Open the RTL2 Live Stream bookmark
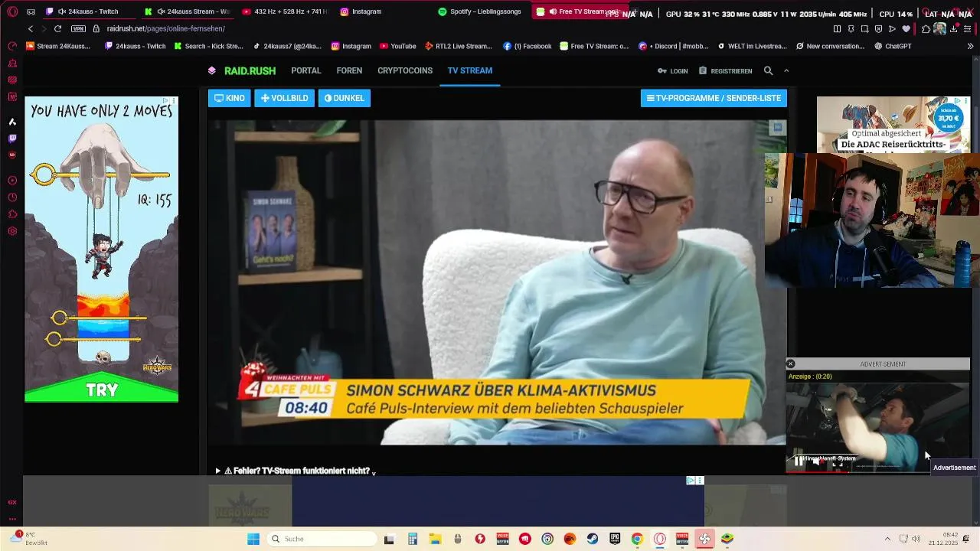The height and width of the screenshot is (551, 980). tap(459, 46)
